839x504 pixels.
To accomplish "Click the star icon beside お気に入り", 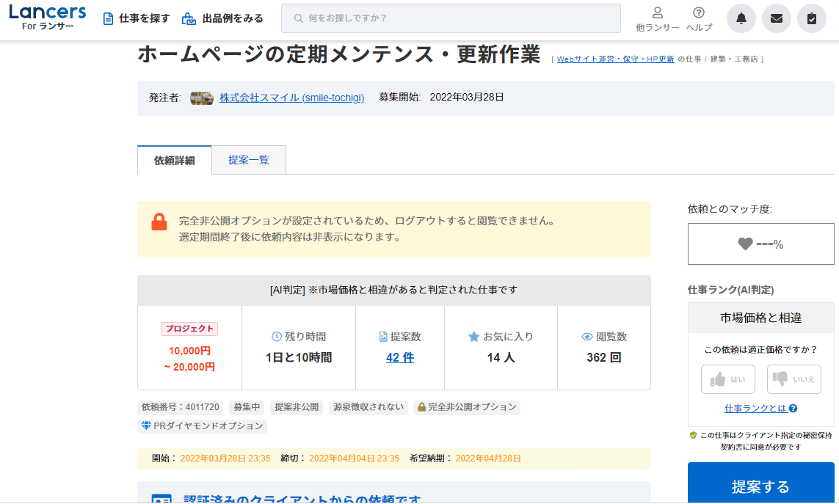I will pos(473,337).
